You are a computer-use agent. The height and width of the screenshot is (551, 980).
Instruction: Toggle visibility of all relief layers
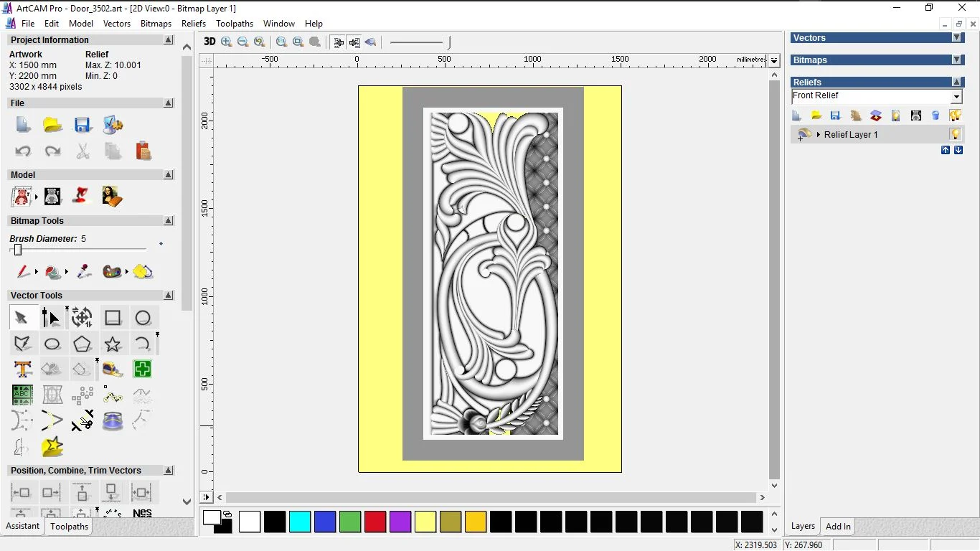click(956, 116)
